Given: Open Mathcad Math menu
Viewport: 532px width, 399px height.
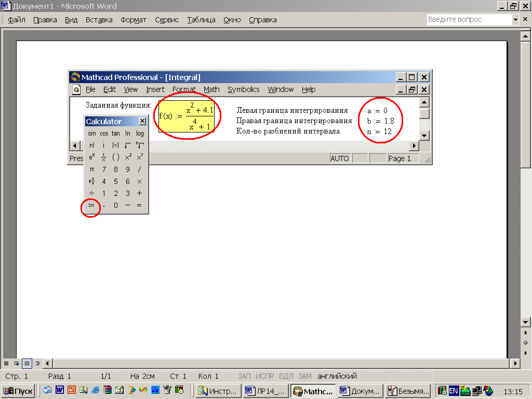Looking at the screenshot, I should pyautogui.click(x=211, y=89).
